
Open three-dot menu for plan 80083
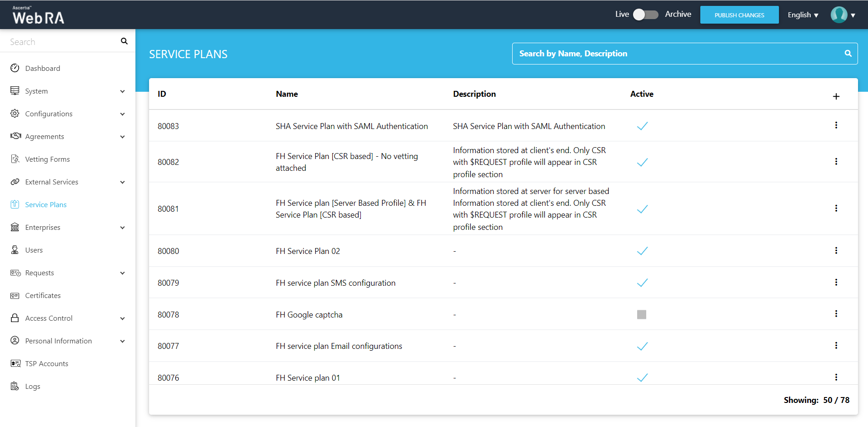836,125
